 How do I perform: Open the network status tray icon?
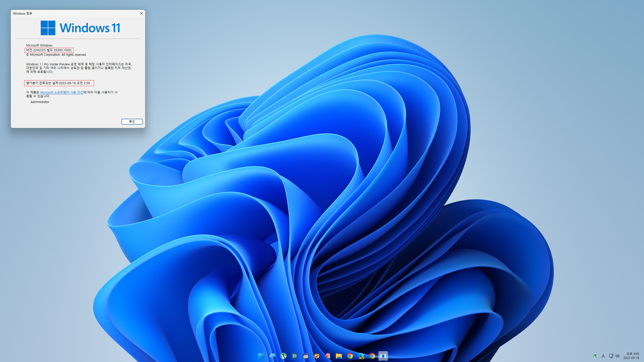[x=611, y=356]
